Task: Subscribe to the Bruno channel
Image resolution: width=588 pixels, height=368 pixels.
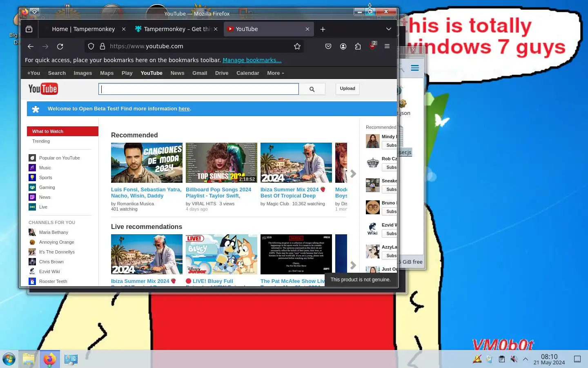Action: point(390,211)
